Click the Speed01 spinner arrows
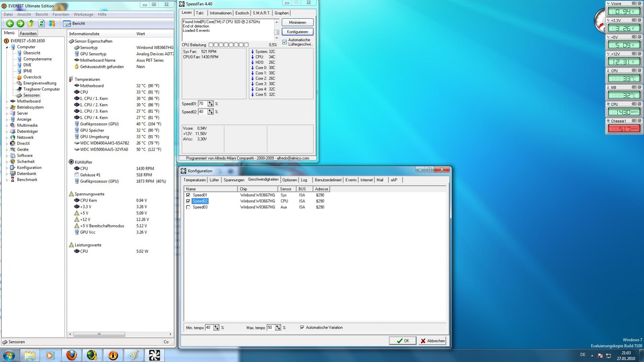This screenshot has height=362, width=644. tap(210, 104)
